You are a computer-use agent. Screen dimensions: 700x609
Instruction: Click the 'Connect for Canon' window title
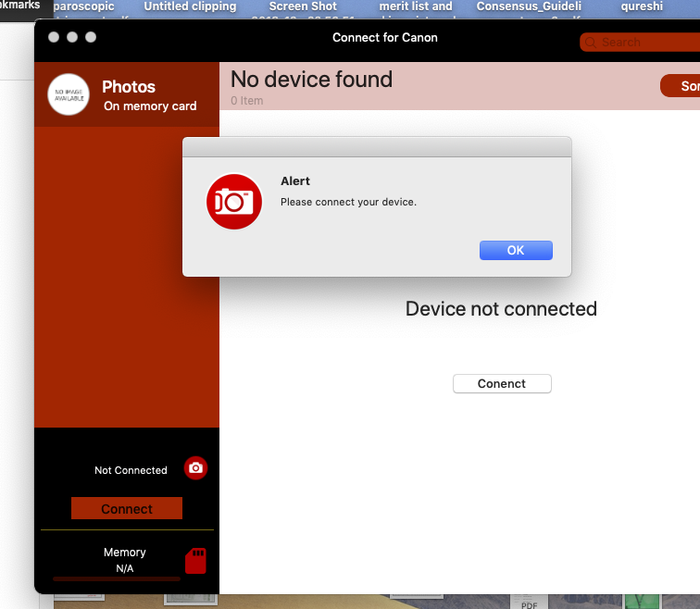pos(385,37)
